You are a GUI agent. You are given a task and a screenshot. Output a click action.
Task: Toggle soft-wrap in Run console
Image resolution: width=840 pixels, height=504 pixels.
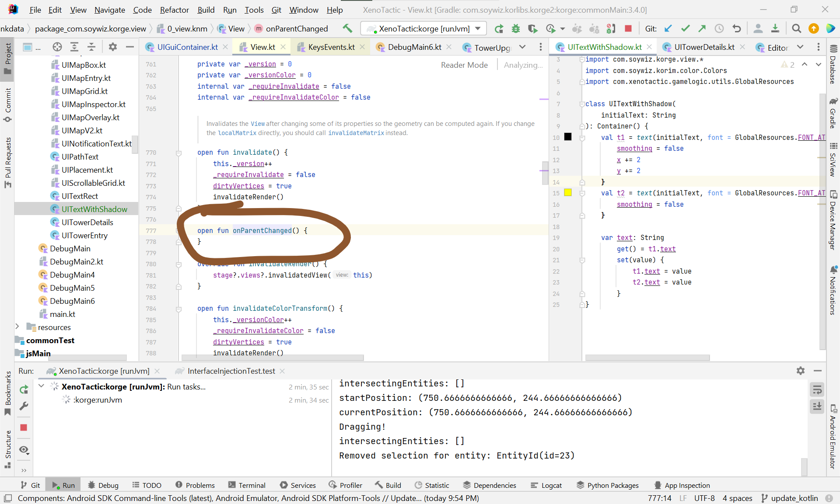click(817, 389)
